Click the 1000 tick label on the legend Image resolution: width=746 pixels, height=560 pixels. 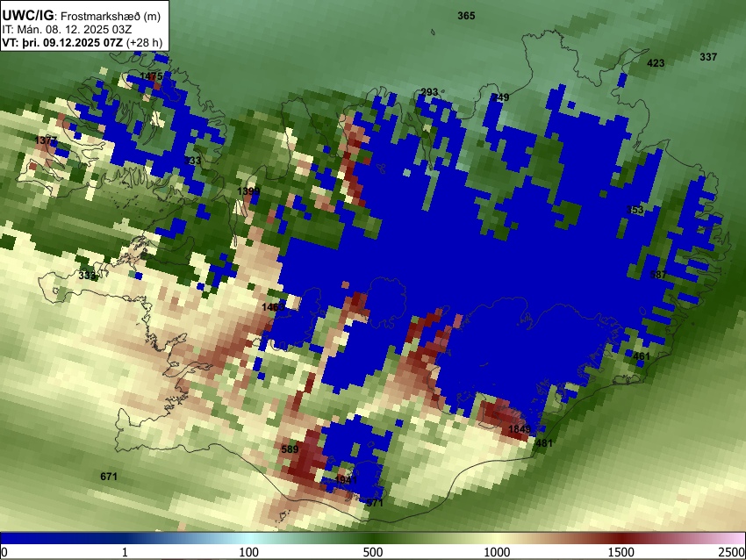click(x=497, y=552)
